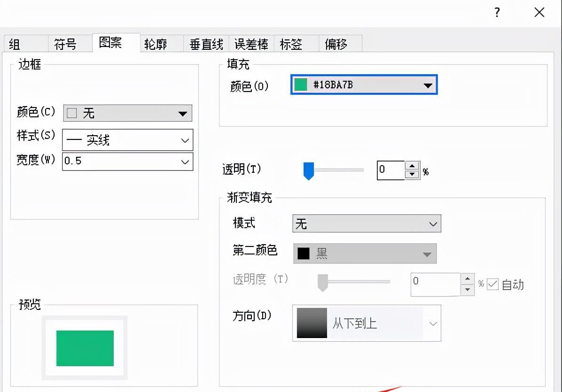
Task: Expand the 样式(S) line style dropdown
Action: [128, 140]
